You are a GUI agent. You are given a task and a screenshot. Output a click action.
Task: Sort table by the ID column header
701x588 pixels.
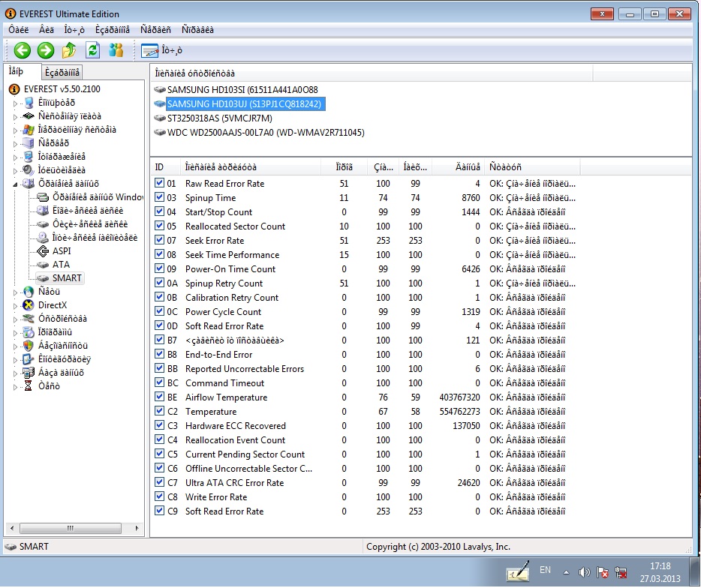pyautogui.click(x=165, y=167)
